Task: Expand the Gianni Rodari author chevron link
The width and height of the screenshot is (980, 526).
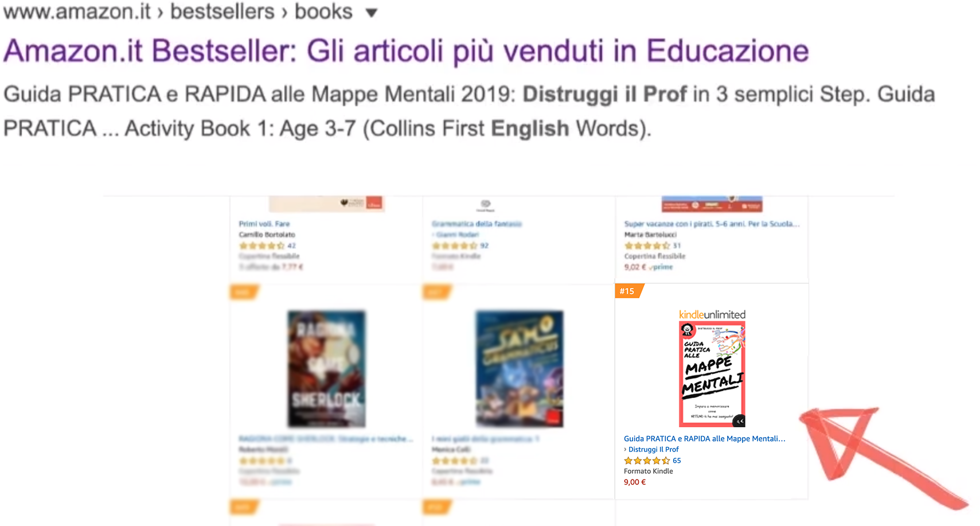Action: 455,235
